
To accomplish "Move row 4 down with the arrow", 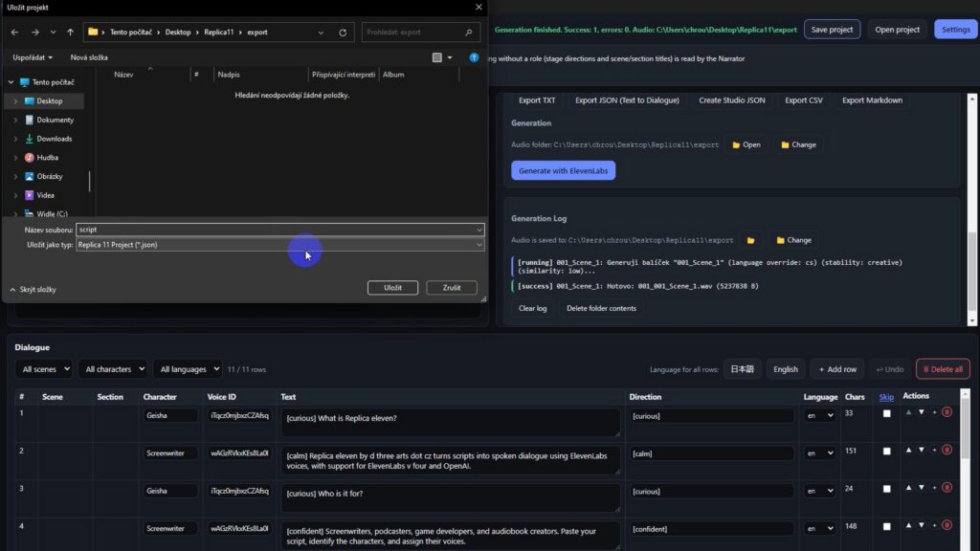I will 922,525.
